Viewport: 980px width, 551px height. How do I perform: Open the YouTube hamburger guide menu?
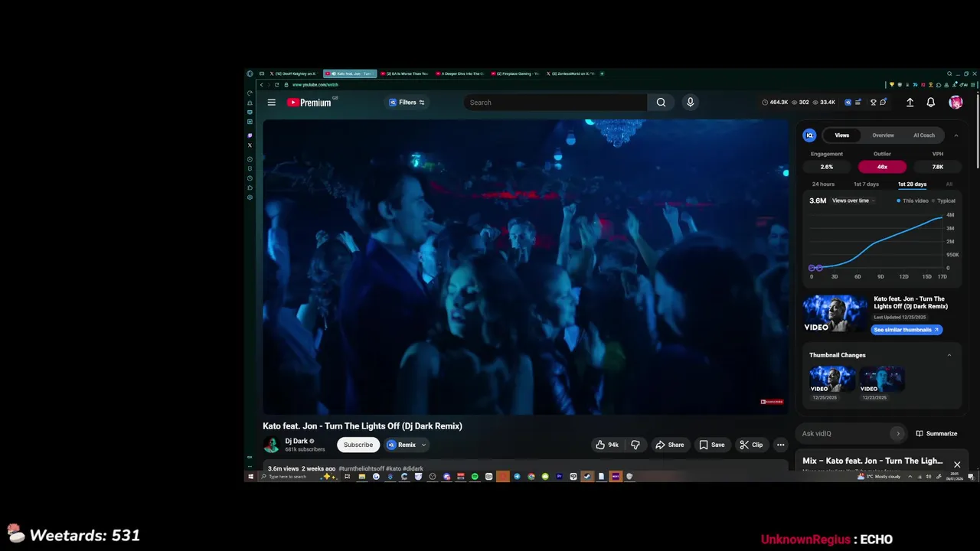271,102
